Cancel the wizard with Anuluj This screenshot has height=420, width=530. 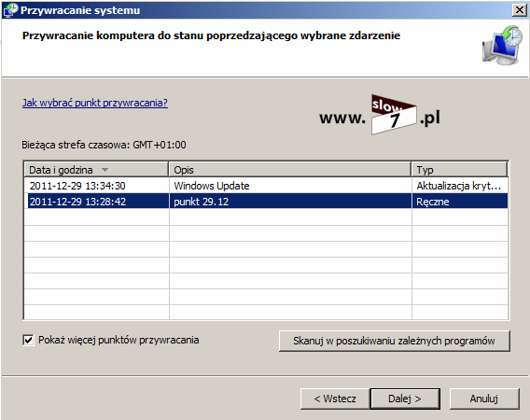[484, 399]
